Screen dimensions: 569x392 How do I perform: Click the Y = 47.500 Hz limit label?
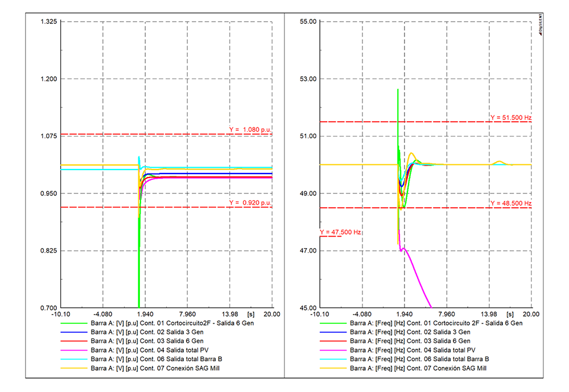click(x=340, y=232)
